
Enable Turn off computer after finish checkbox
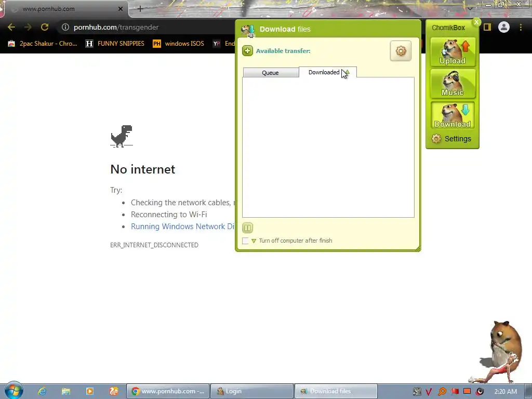pyautogui.click(x=245, y=241)
